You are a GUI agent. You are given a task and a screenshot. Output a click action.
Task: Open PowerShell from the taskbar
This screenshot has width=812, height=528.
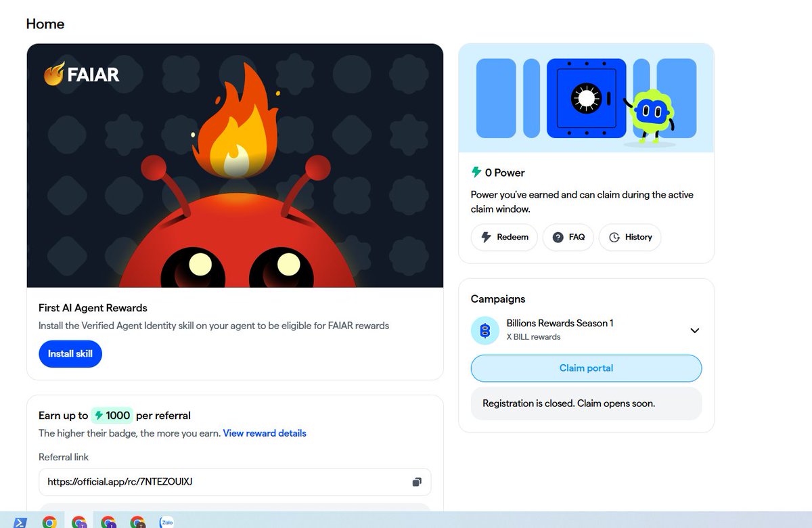(20, 522)
